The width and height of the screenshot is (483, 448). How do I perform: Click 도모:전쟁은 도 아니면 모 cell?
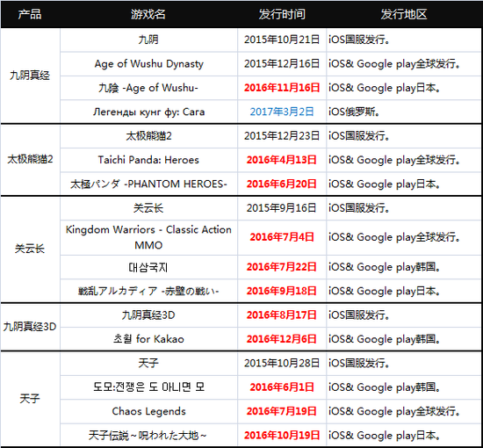click(x=148, y=387)
